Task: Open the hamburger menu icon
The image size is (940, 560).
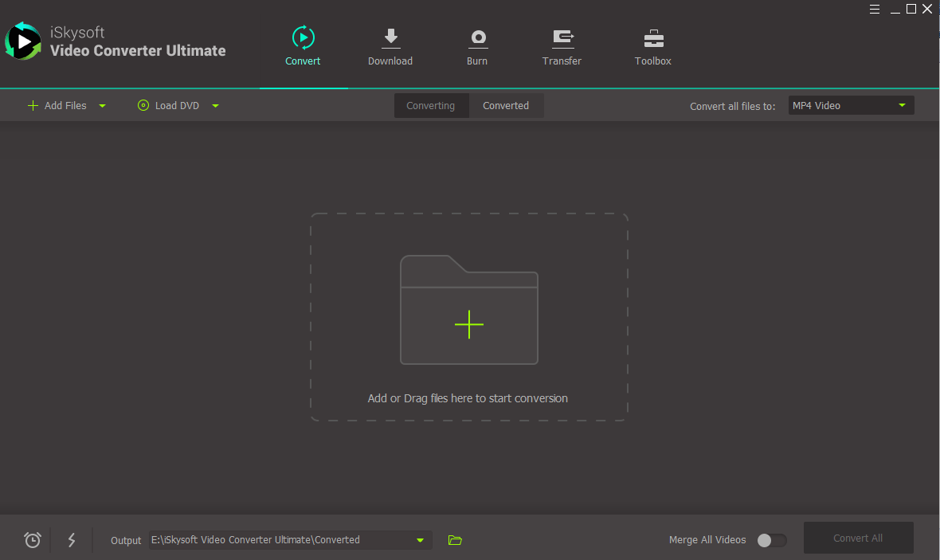Action: point(875,9)
